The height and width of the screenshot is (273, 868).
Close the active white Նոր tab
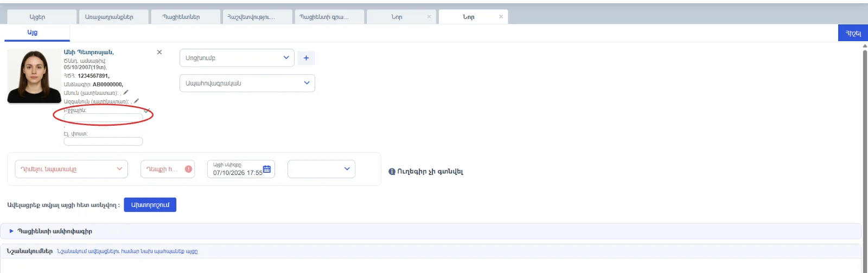point(501,17)
